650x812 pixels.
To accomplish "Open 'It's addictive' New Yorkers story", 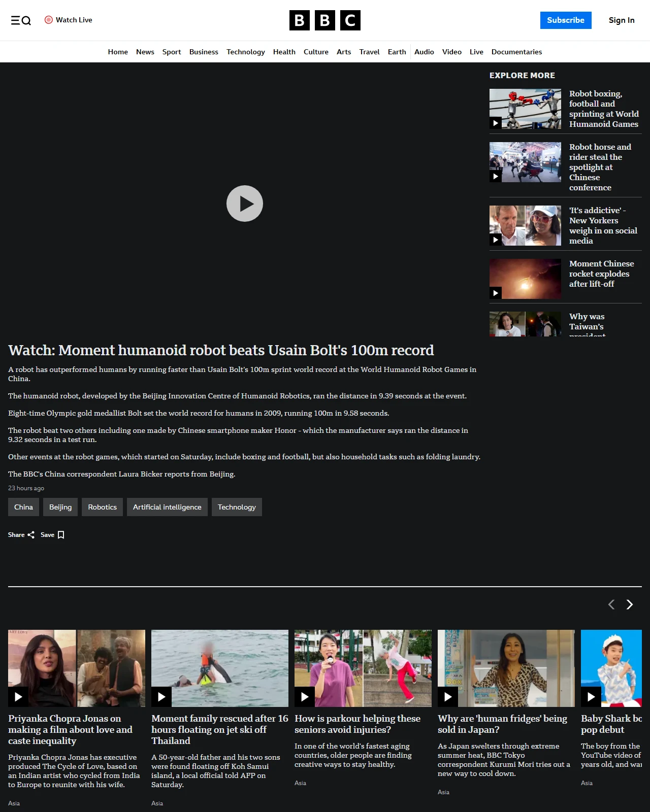I will pyautogui.click(x=603, y=225).
